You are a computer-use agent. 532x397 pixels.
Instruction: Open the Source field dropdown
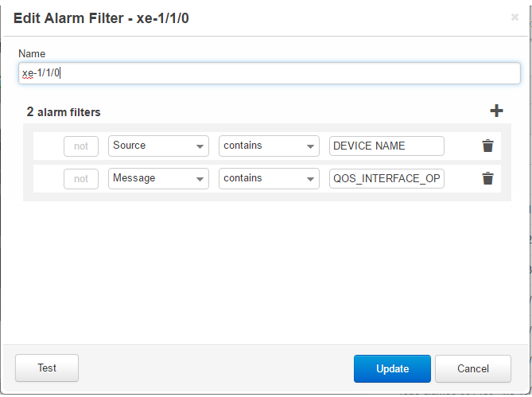click(x=158, y=146)
